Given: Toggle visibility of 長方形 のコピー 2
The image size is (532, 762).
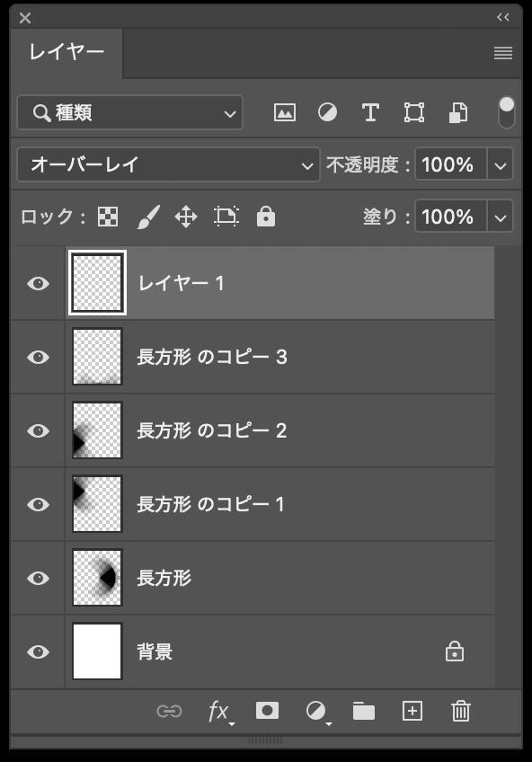Looking at the screenshot, I should 37,430.
